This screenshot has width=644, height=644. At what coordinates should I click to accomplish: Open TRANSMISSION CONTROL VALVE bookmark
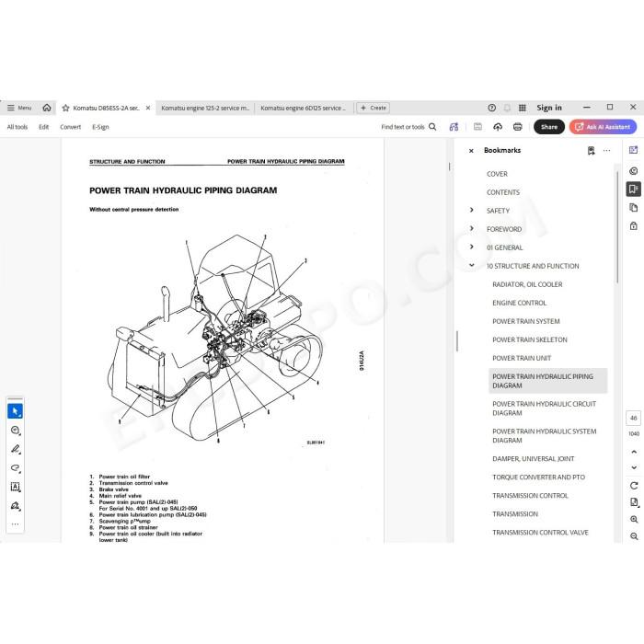[x=540, y=533]
